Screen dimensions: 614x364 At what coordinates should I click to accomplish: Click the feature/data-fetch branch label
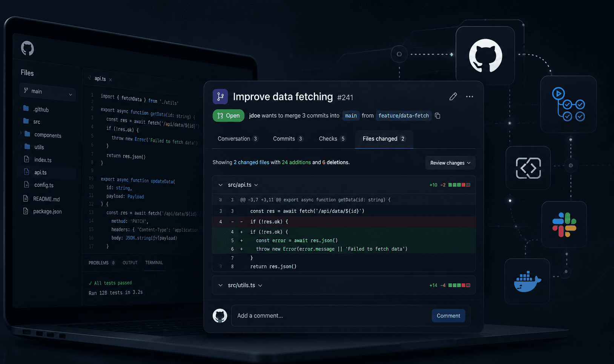pos(404,116)
